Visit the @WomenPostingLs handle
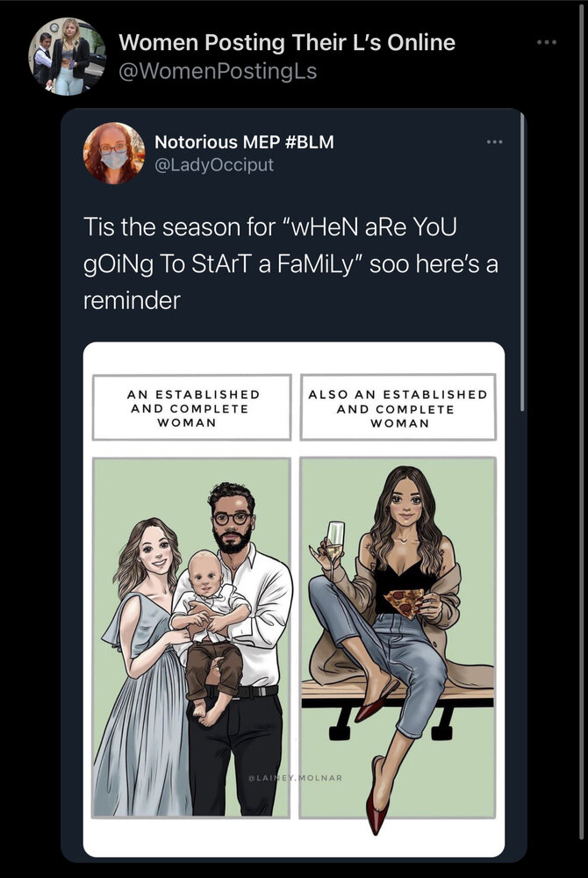Viewport: 588px width, 878px height. [x=218, y=71]
